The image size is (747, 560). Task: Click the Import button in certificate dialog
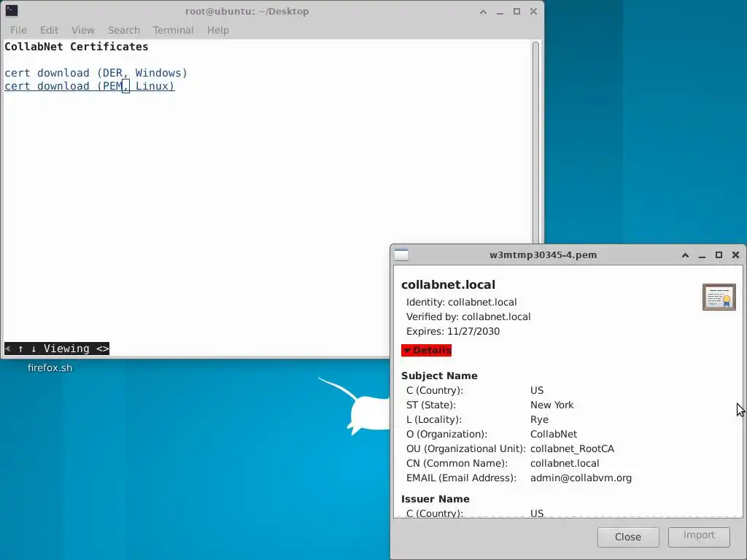(x=699, y=536)
